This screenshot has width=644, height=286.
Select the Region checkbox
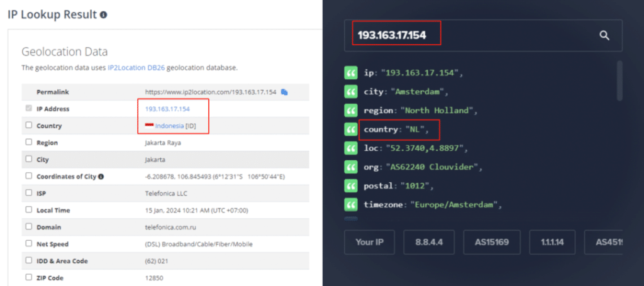pos(29,142)
